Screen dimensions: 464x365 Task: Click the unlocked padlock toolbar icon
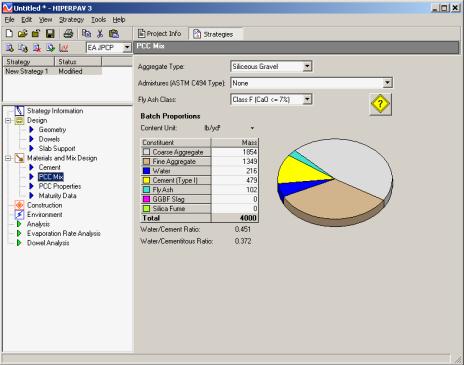coord(36,33)
